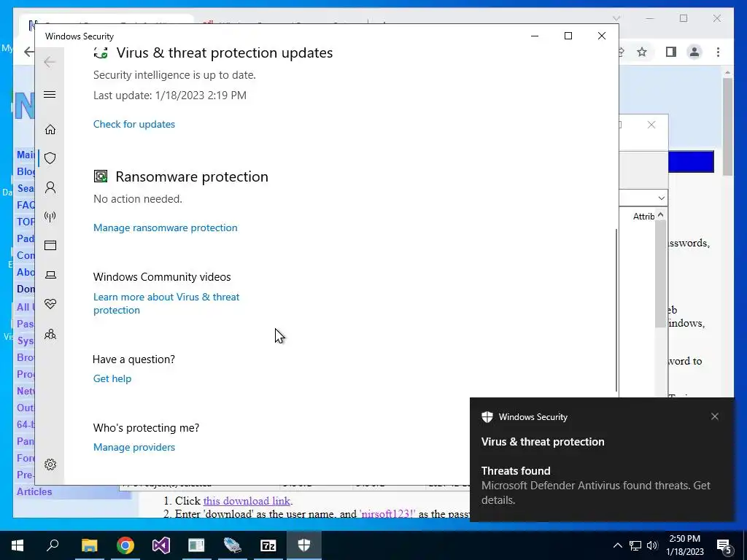Screen dimensions: 747x560
Task: Click the Attrib column header in background window
Action: click(x=643, y=216)
